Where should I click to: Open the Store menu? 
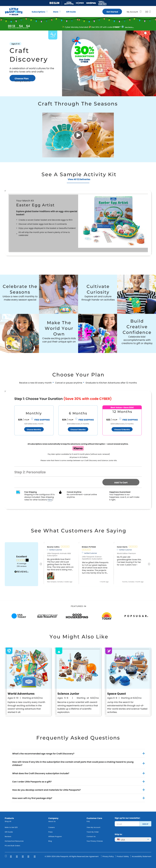(x=57, y=12)
